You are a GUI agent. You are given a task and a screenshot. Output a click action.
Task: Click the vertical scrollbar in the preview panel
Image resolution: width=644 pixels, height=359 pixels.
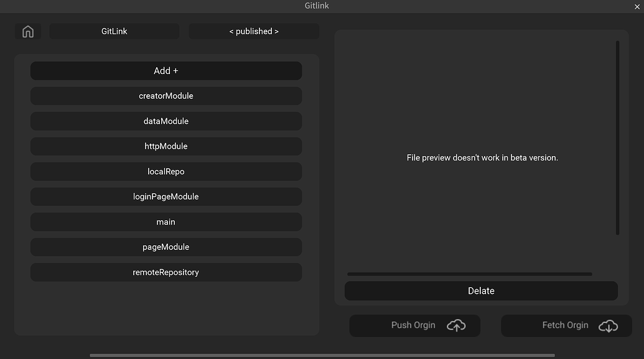(x=617, y=137)
